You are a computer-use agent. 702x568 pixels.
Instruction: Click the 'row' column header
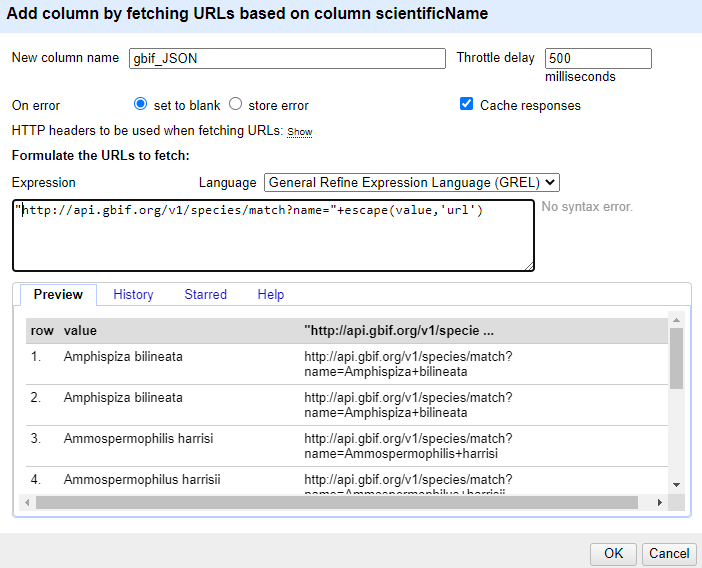(x=42, y=331)
